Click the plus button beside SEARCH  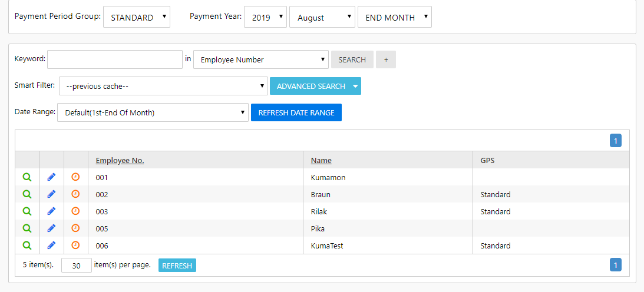386,59
